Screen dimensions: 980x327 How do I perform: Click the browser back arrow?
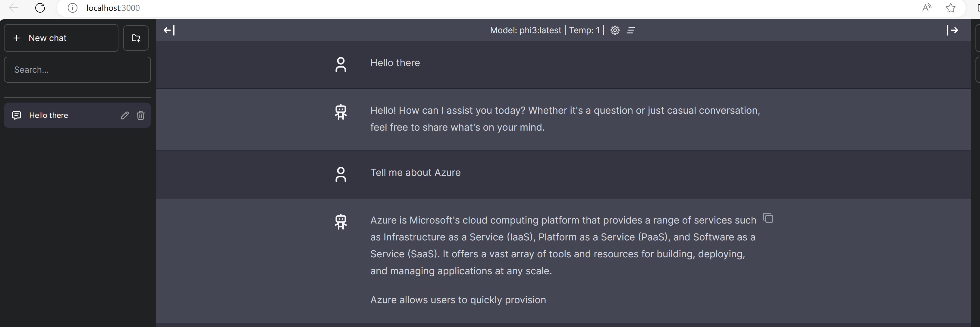coord(13,8)
